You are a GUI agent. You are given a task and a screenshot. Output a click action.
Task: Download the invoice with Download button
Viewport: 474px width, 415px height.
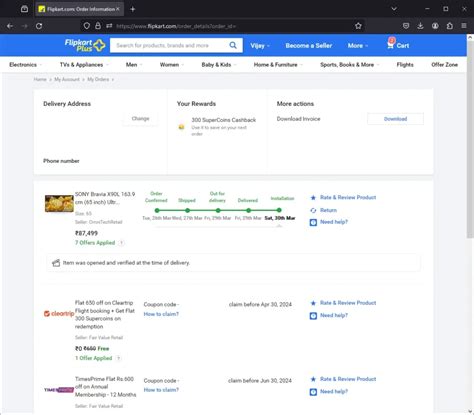(x=395, y=119)
